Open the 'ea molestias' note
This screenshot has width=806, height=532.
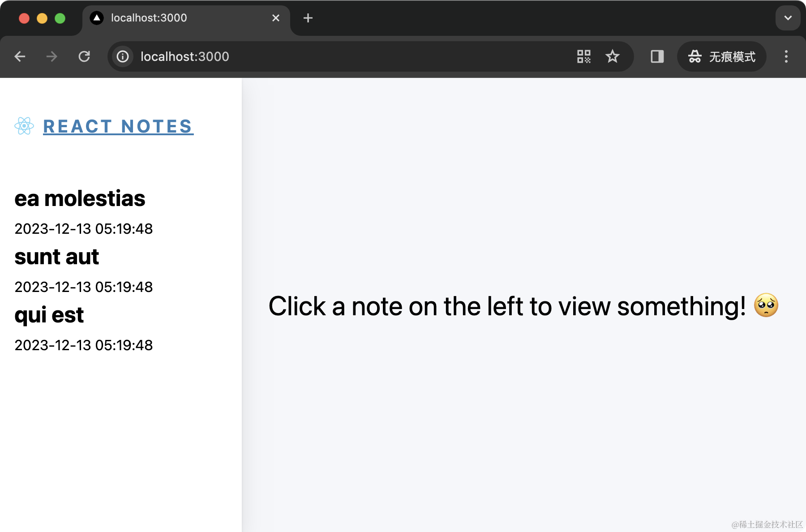click(80, 198)
